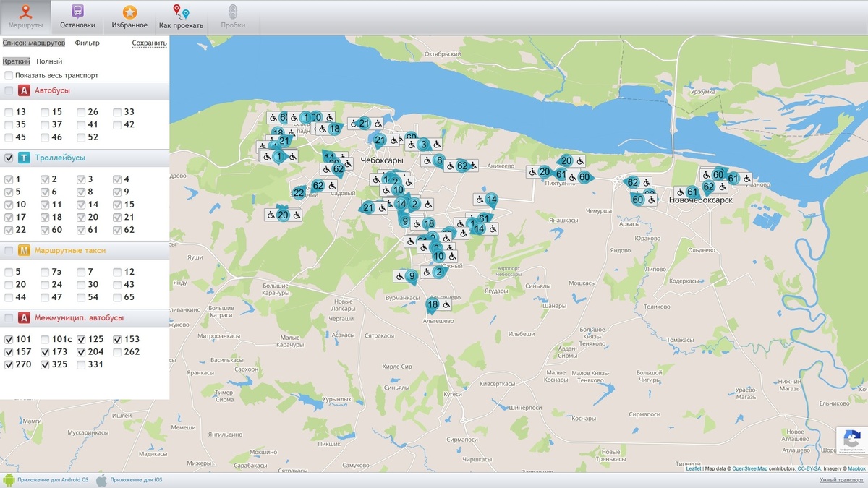
Task: Open the Как проехать tab
Action: coord(181,17)
